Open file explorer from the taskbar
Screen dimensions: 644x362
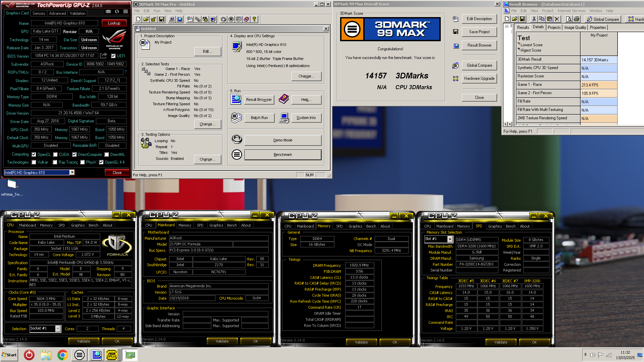[x=46, y=355]
